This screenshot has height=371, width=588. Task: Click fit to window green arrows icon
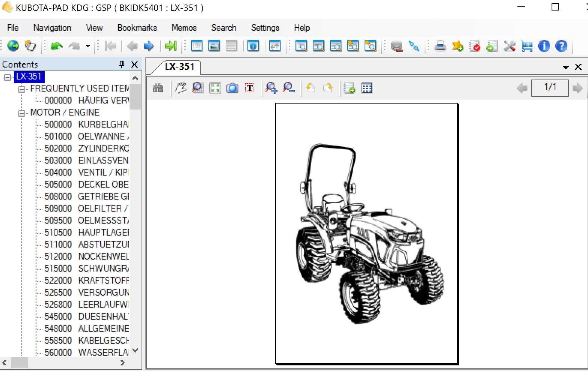coord(215,88)
